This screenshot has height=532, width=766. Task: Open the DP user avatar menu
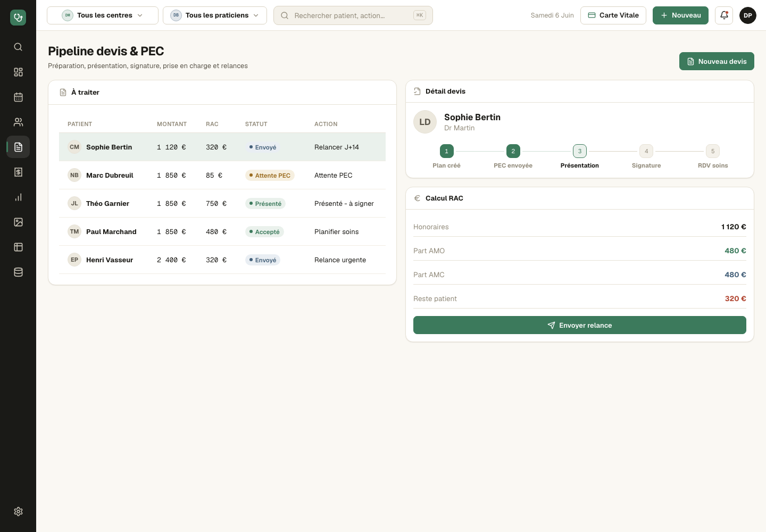pyautogui.click(x=748, y=15)
